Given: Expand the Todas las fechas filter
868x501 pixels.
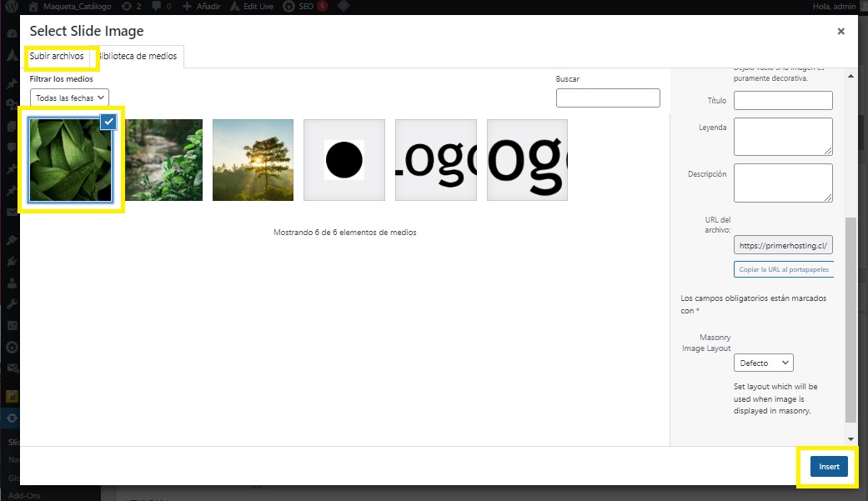Looking at the screenshot, I should point(69,98).
